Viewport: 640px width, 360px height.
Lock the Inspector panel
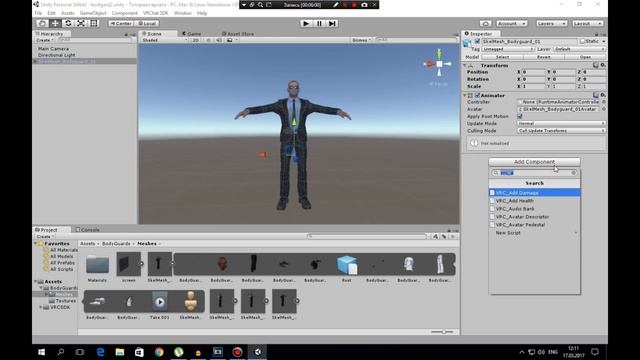596,34
